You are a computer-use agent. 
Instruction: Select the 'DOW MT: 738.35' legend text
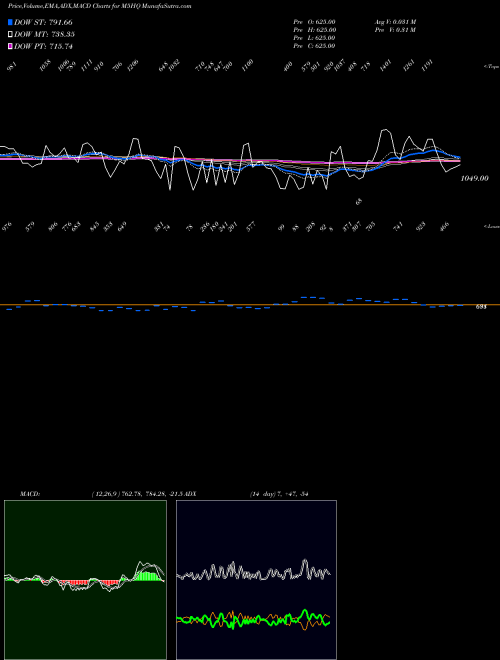coord(45,34)
